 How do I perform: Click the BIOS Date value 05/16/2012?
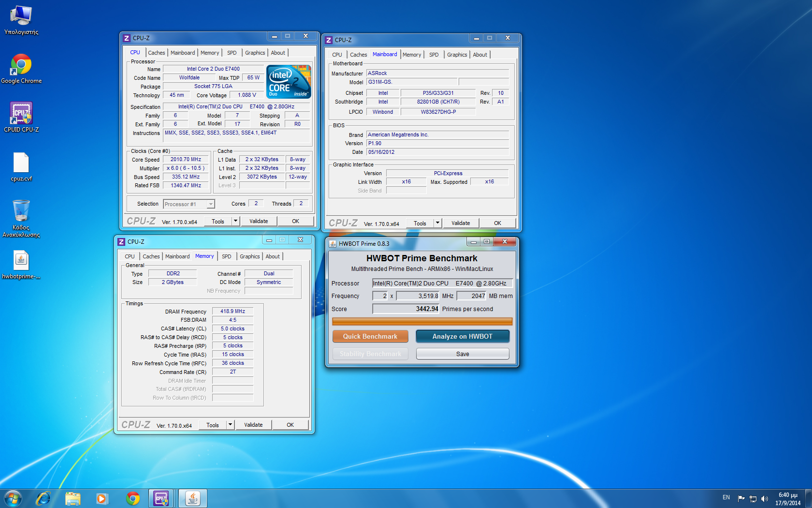[x=437, y=152]
